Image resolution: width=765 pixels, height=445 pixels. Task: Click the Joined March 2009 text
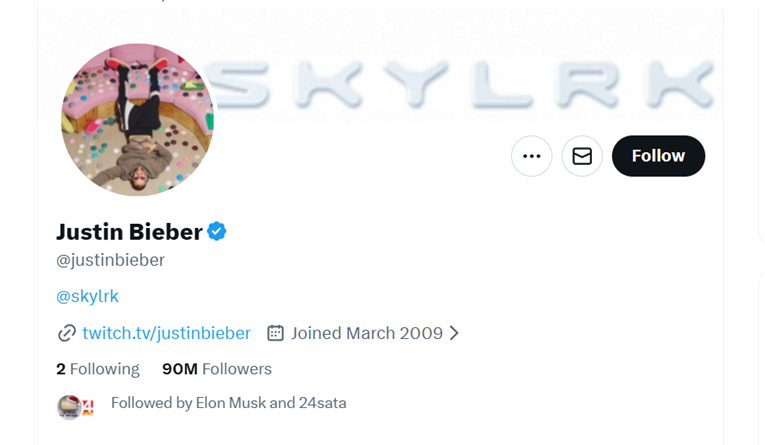366,333
